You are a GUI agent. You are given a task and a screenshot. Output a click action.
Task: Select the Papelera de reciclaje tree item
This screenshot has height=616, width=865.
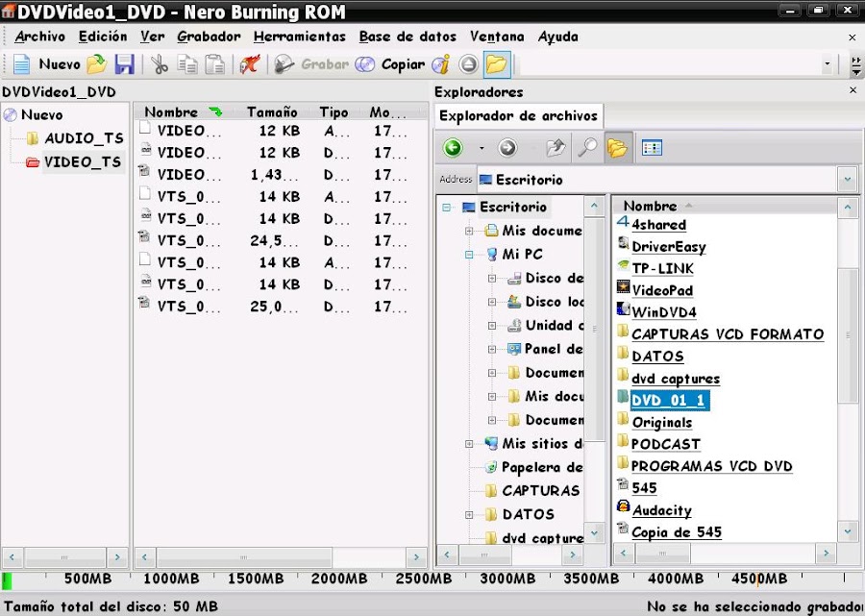coord(542,468)
